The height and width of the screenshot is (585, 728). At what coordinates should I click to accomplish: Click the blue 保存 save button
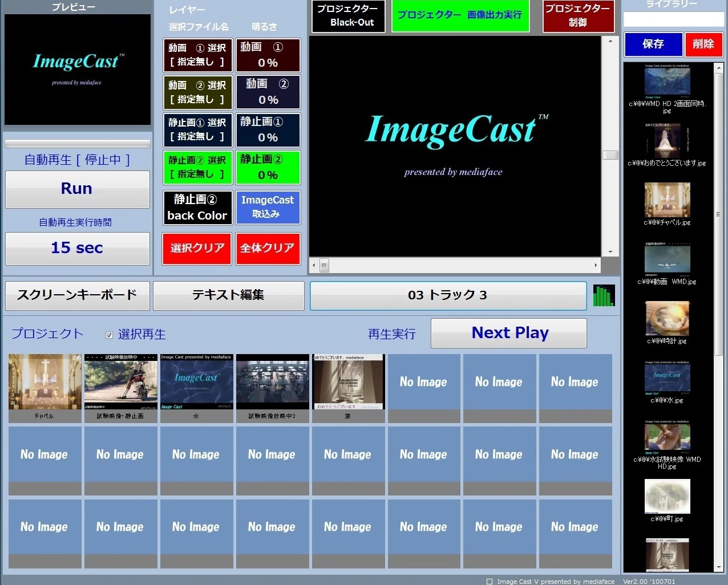pos(653,44)
